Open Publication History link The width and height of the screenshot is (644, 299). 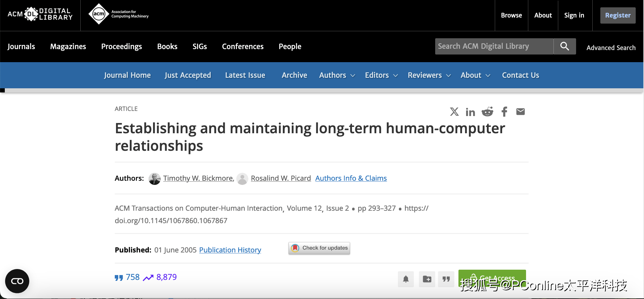coord(230,250)
